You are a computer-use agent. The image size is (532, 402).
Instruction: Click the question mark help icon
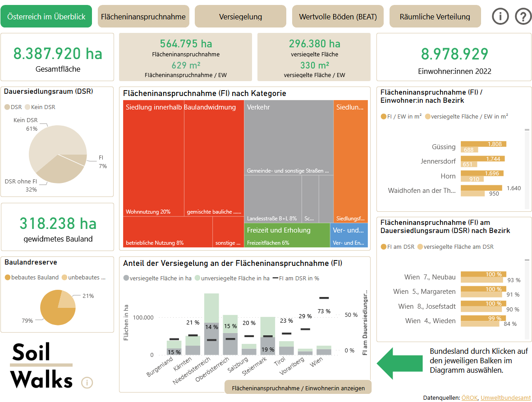click(x=523, y=16)
